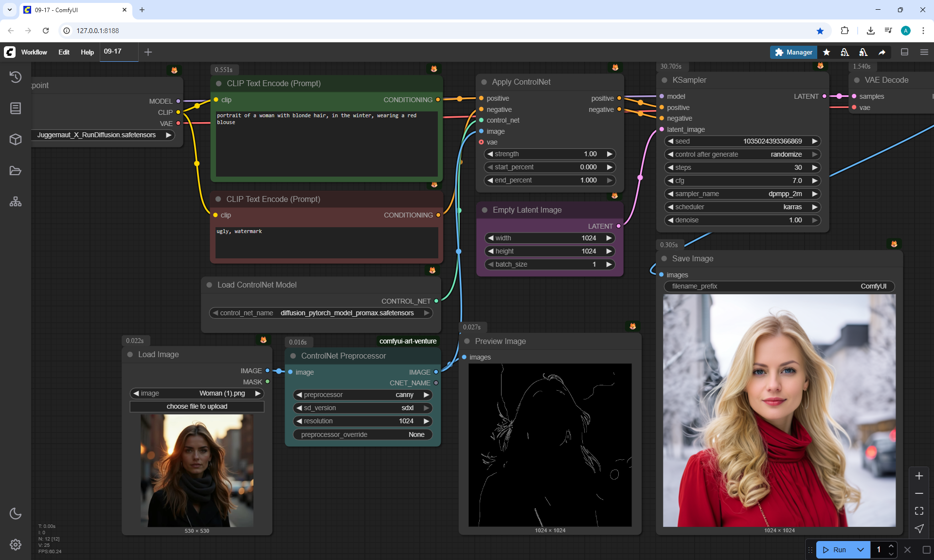934x560 pixels.
Task: Click choose file to upload button
Action: (x=197, y=406)
